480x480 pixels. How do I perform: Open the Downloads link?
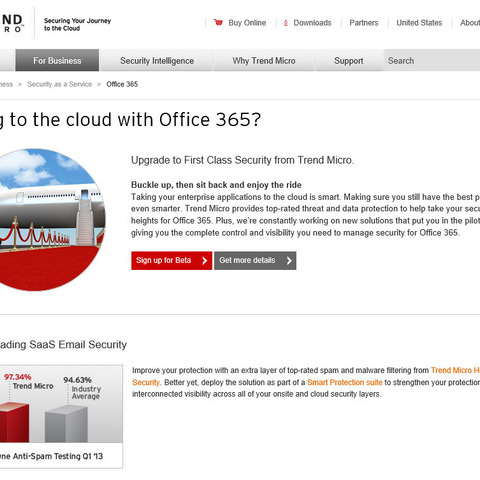coord(312,23)
